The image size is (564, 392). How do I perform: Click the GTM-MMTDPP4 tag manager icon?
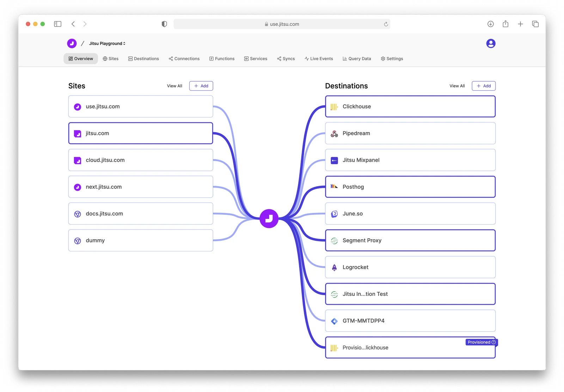334,321
